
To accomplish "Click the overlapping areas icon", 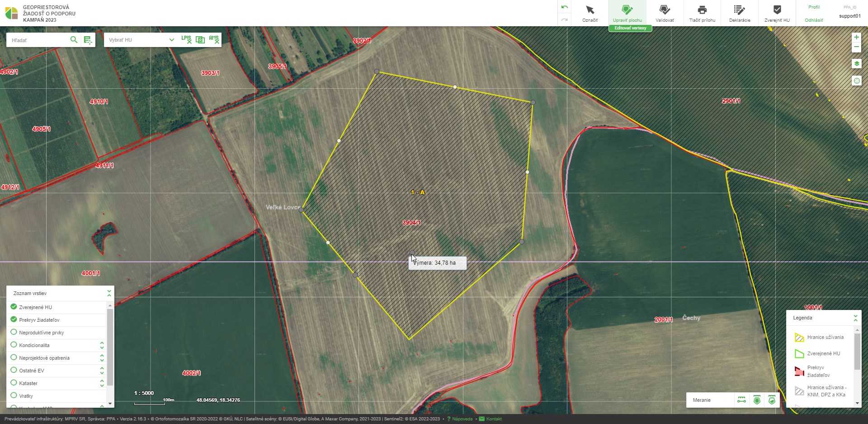I will point(200,40).
